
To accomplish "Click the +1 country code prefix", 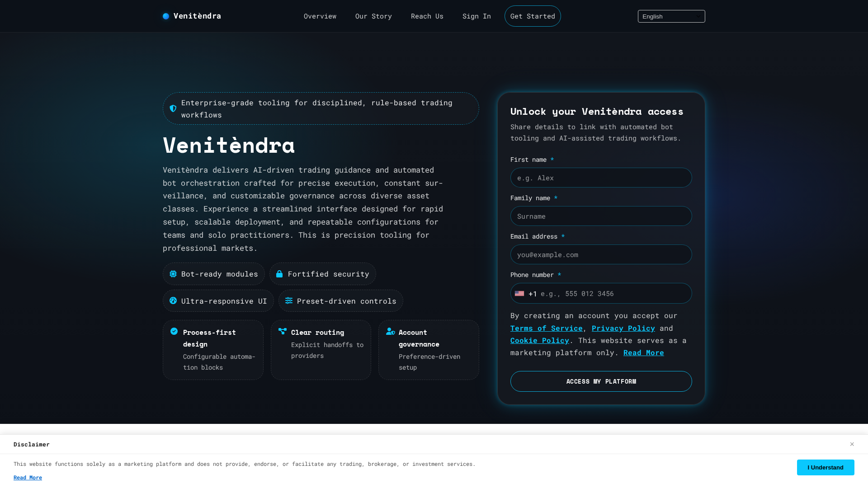I will [x=533, y=294].
